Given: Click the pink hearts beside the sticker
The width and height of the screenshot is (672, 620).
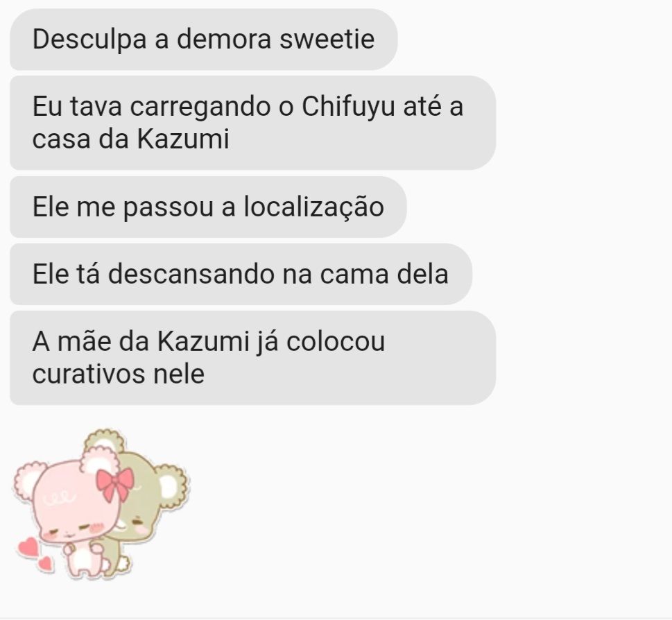Looking at the screenshot, I should click(35, 553).
